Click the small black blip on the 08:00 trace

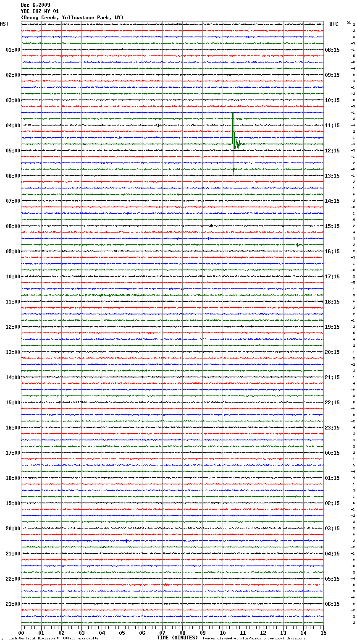[211, 226]
